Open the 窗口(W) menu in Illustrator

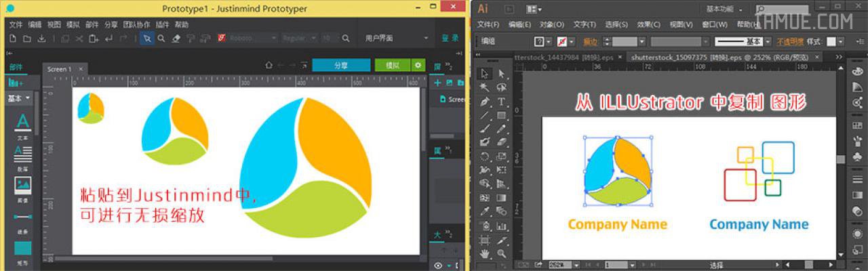click(714, 24)
